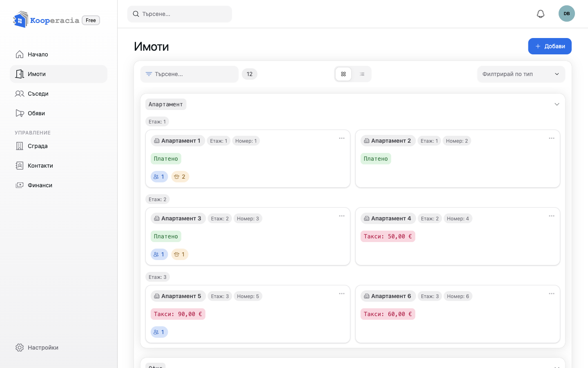Click pets badge on Апартамент 3

click(x=180, y=254)
